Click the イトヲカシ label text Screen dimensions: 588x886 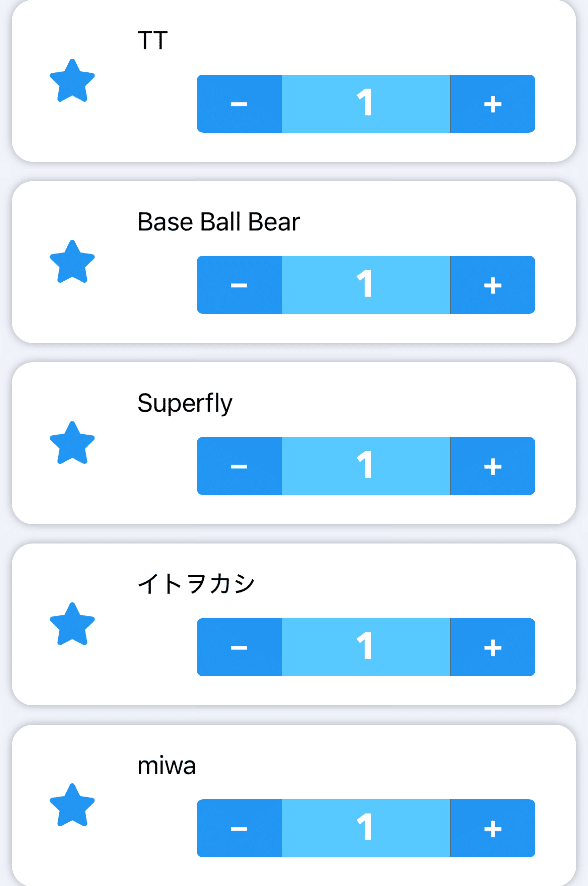196,584
